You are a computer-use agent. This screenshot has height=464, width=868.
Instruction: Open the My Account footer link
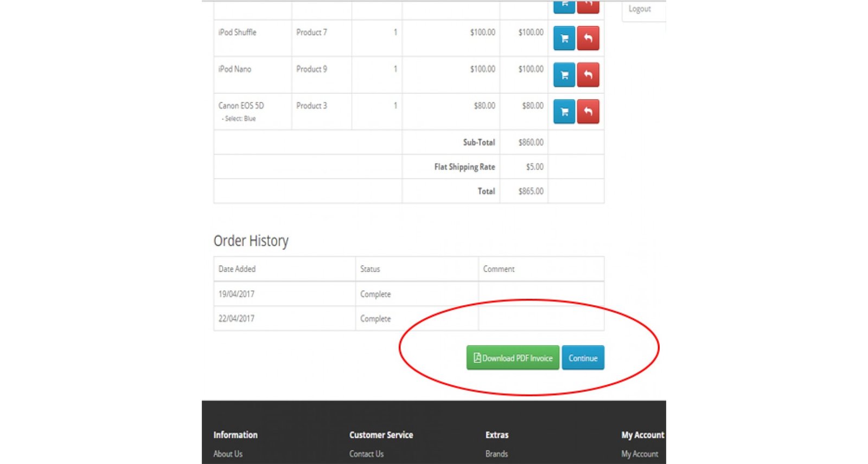coord(640,454)
